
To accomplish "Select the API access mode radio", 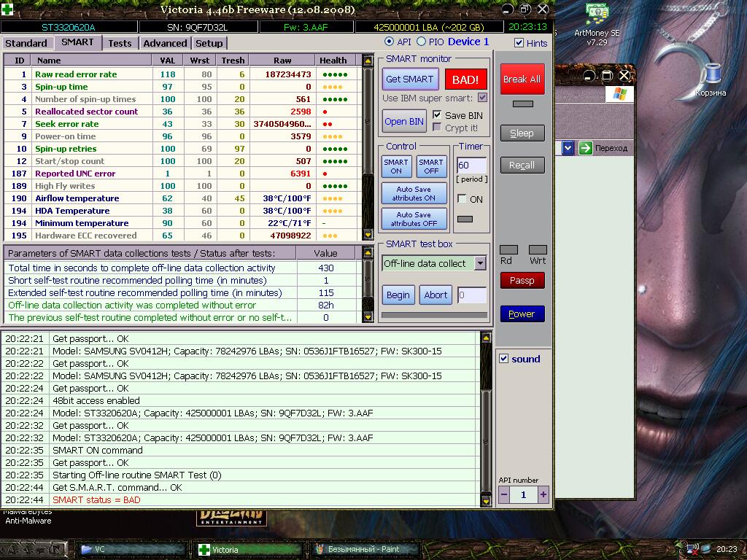I will pos(390,42).
